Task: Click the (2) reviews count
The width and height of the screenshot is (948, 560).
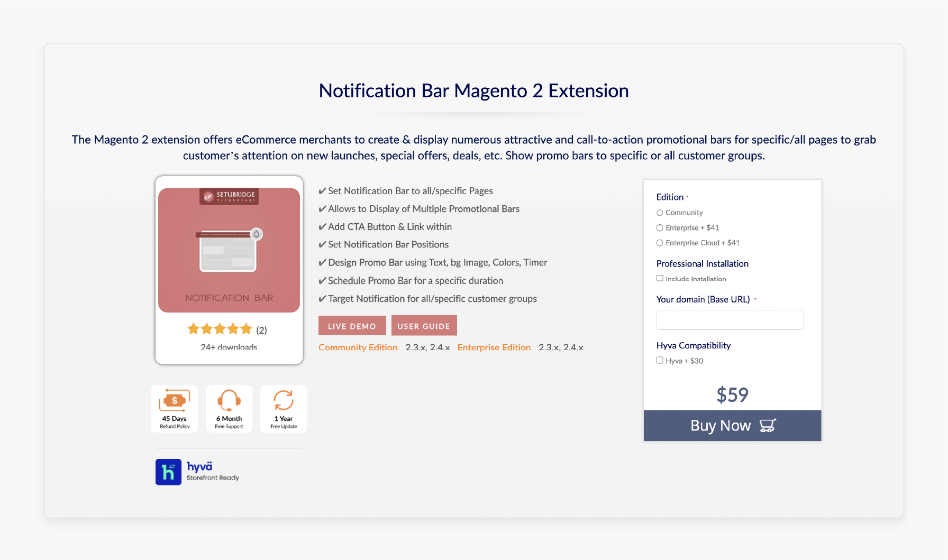Action: [262, 330]
